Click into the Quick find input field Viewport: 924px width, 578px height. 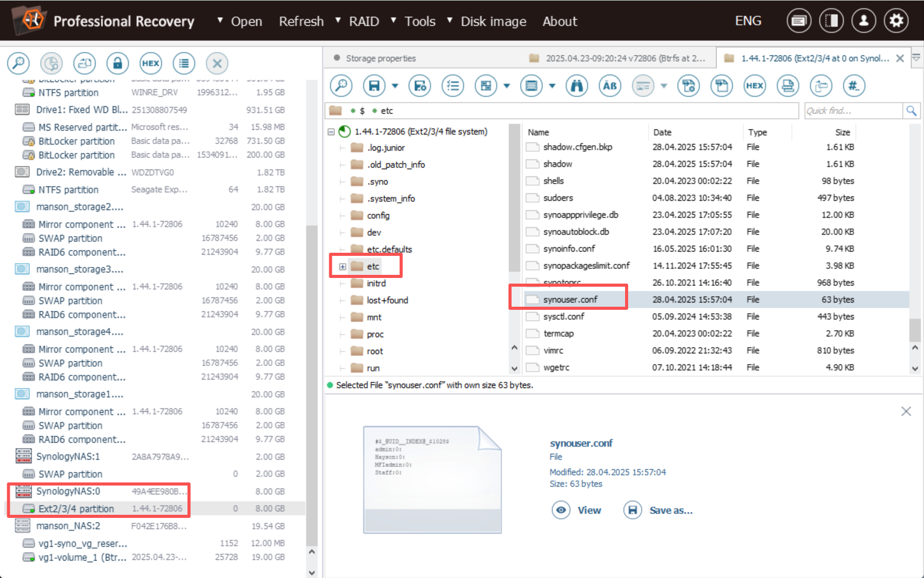[853, 110]
